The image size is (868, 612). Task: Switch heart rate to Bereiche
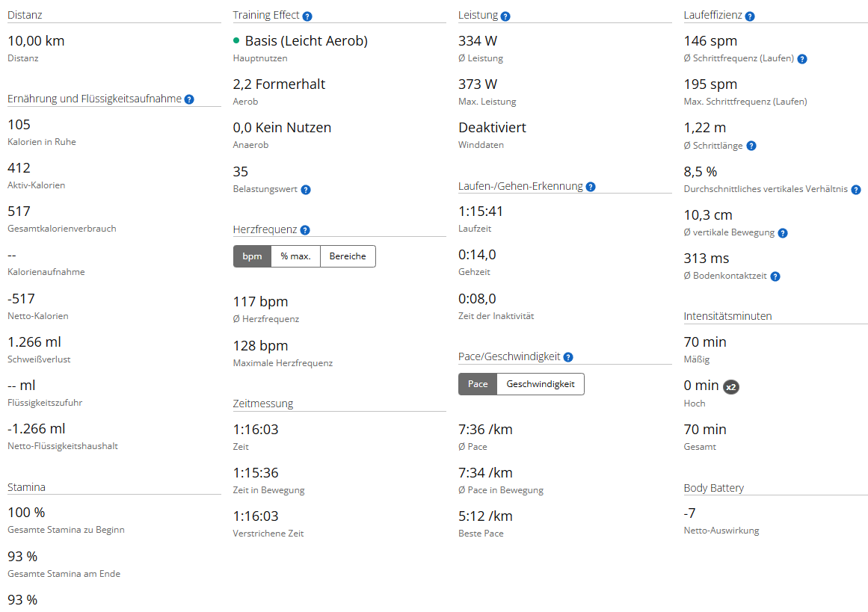click(x=348, y=256)
